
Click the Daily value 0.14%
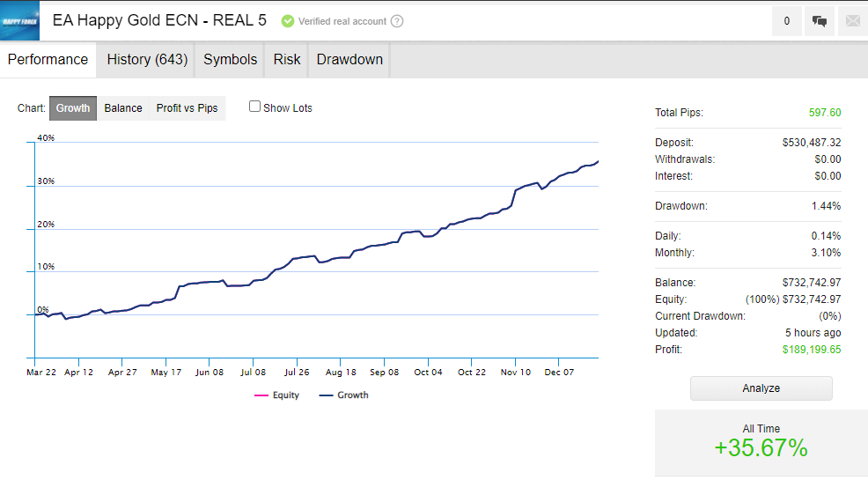(826, 235)
